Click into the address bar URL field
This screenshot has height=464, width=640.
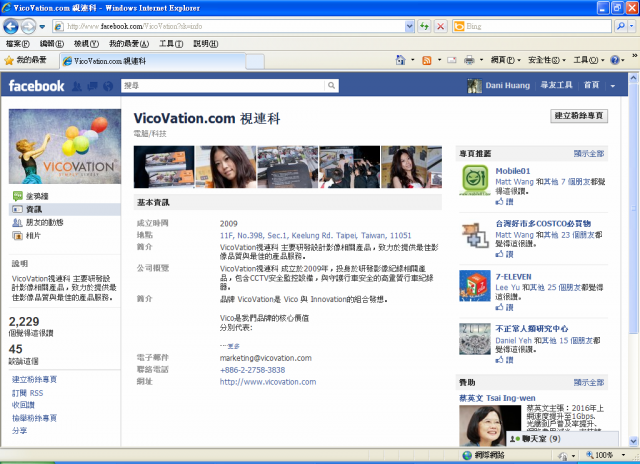tap(235, 26)
